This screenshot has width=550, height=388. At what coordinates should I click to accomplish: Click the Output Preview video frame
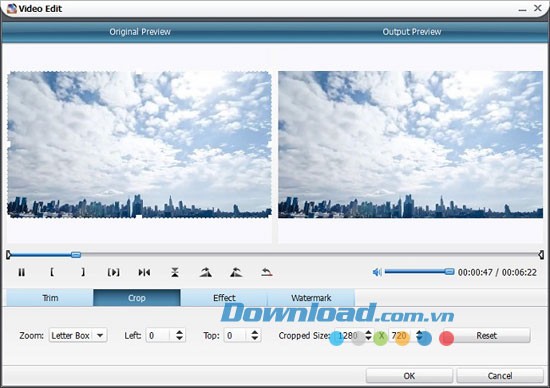410,145
